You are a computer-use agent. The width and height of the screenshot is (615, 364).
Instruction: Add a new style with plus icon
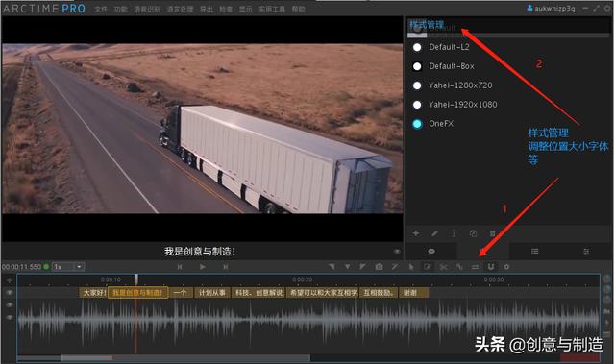click(416, 233)
